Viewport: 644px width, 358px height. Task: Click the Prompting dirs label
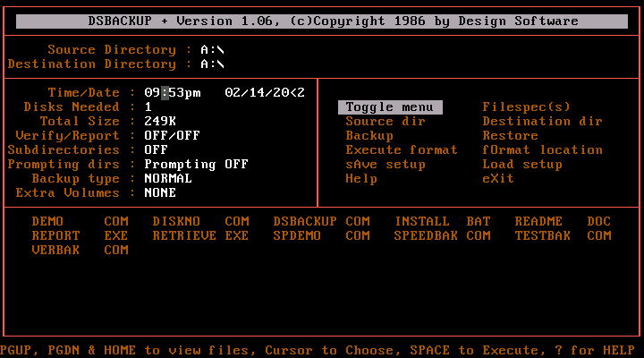click(x=64, y=165)
